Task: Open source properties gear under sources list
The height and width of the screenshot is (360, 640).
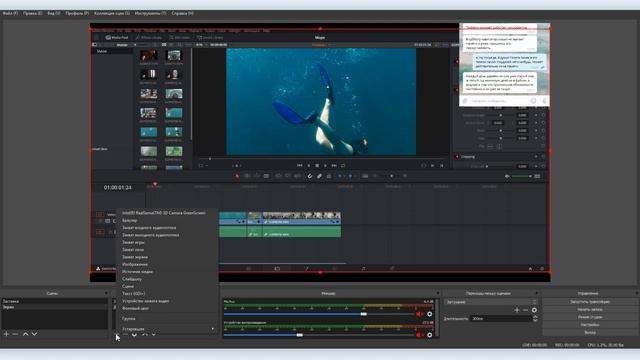Action: click(134, 334)
